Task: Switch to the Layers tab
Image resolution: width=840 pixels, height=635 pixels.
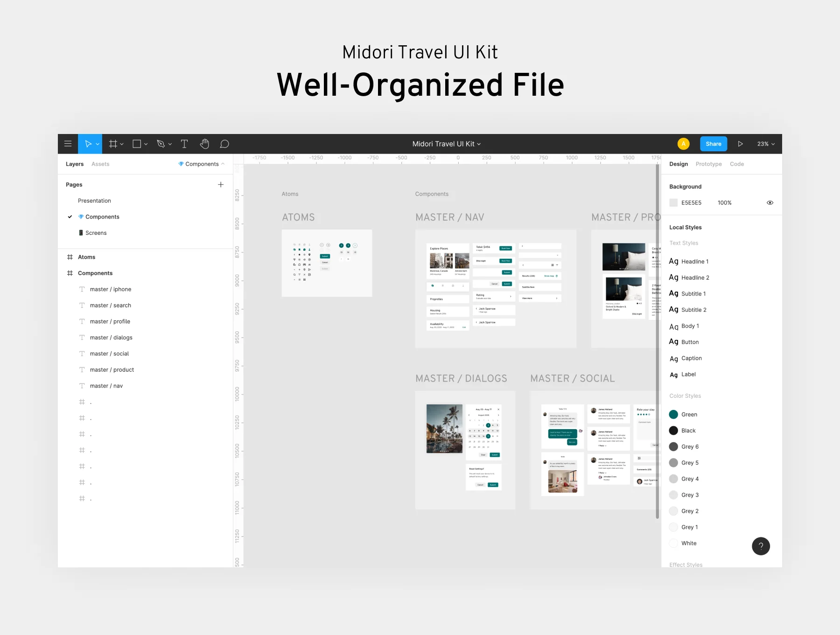Action: pyautogui.click(x=75, y=164)
